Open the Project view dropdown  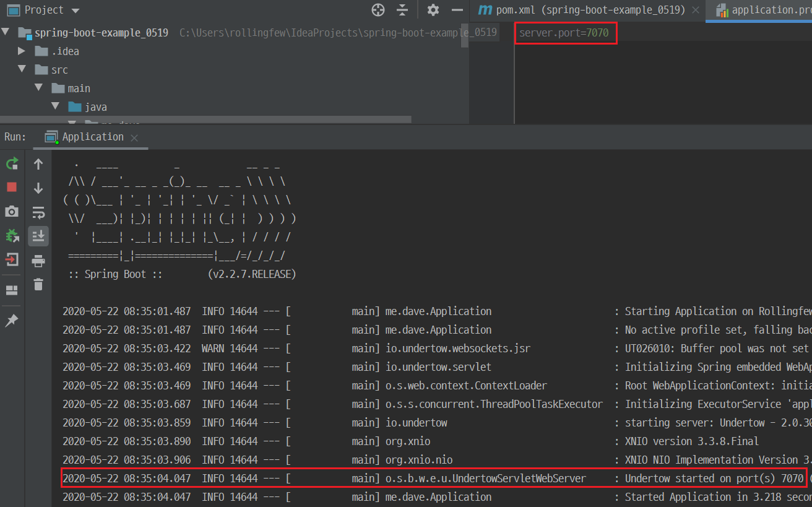coord(76,11)
